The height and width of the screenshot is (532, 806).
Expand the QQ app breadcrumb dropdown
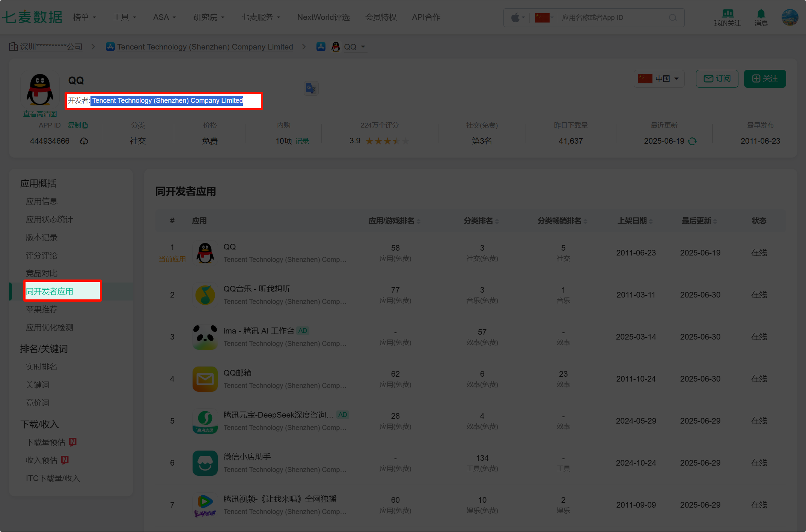pos(363,47)
